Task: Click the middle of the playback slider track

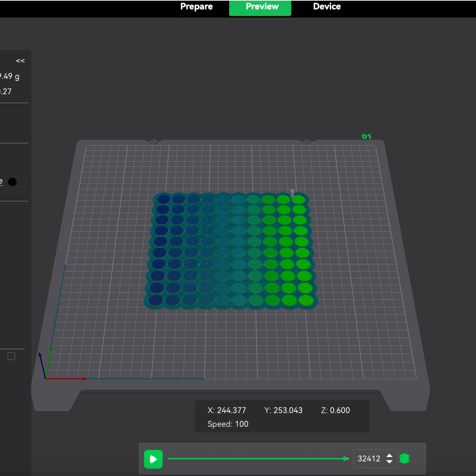Action: 257,459
